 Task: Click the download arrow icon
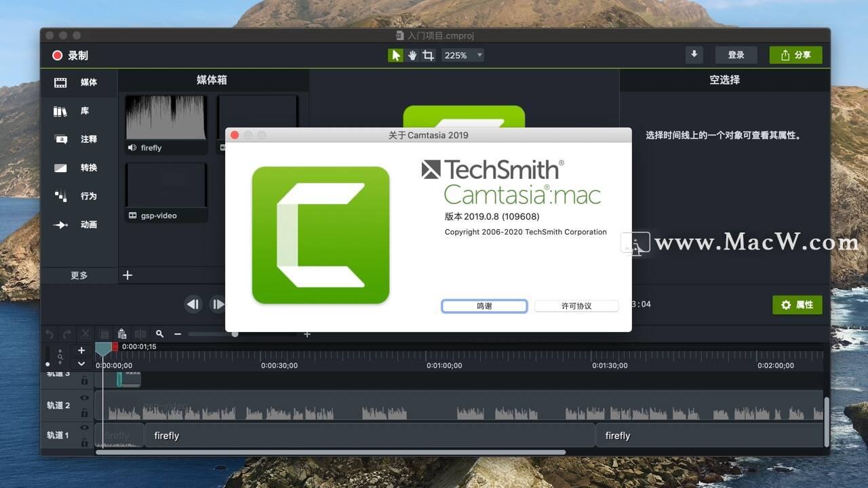pyautogui.click(x=694, y=55)
